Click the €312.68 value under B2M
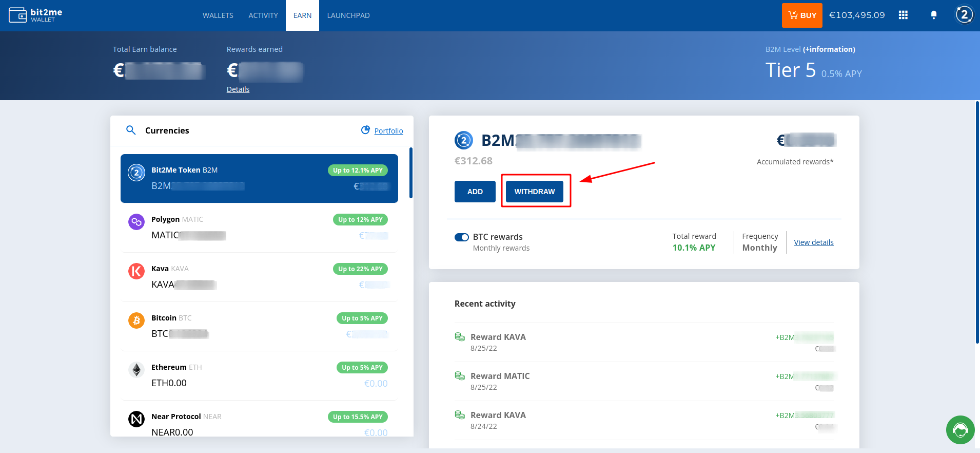 (x=474, y=161)
